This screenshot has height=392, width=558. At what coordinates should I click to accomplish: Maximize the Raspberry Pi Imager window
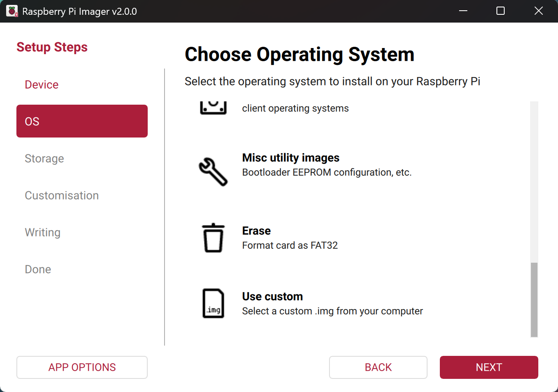tap(500, 11)
